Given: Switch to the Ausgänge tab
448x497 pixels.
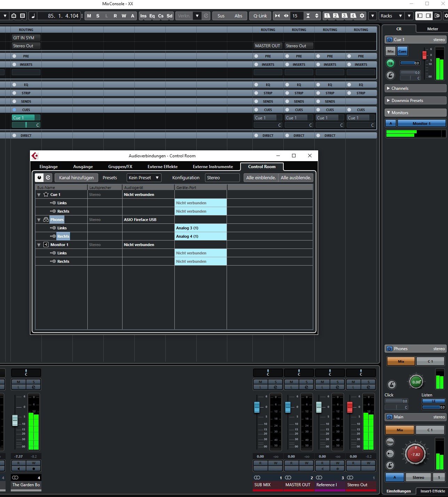Looking at the screenshot, I should click(83, 167).
